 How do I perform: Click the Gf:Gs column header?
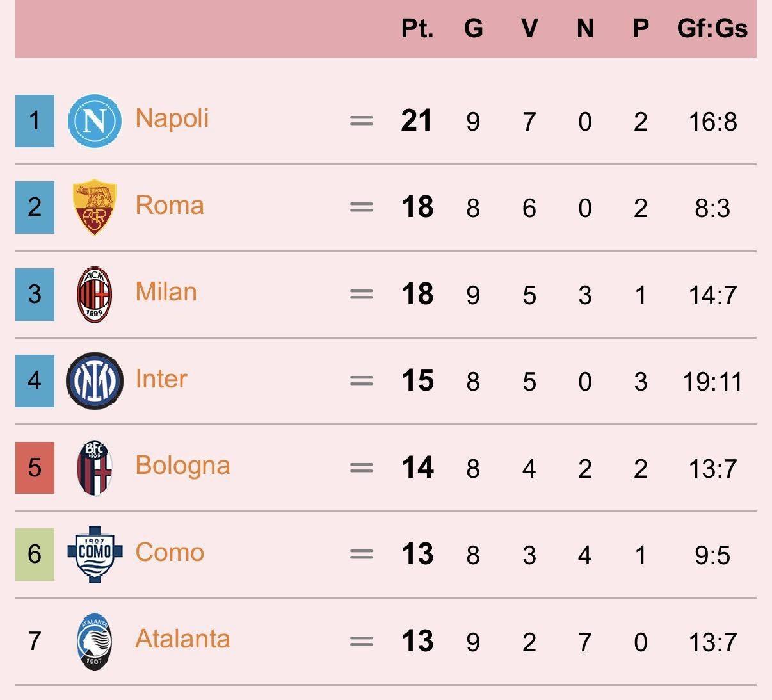[712, 29]
